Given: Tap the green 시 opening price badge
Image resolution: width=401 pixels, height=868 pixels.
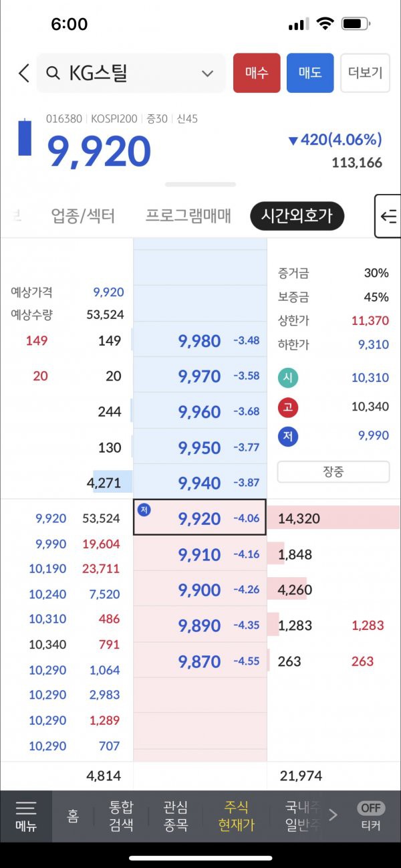Looking at the screenshot, I should coord(287,377).
